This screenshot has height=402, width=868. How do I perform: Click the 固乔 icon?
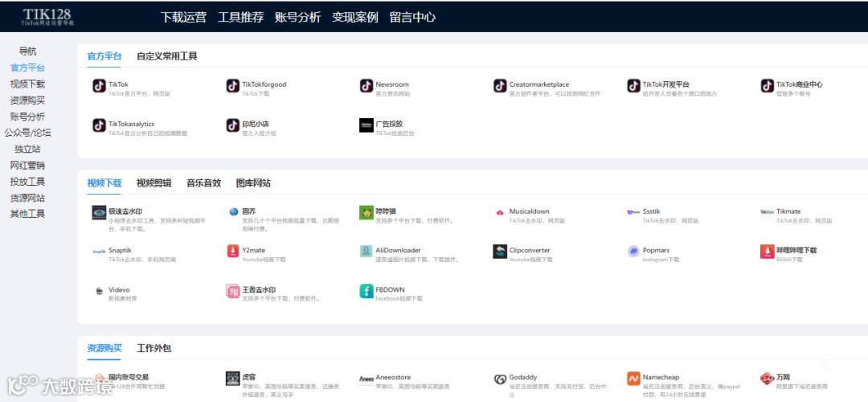(x=232, y=212)
